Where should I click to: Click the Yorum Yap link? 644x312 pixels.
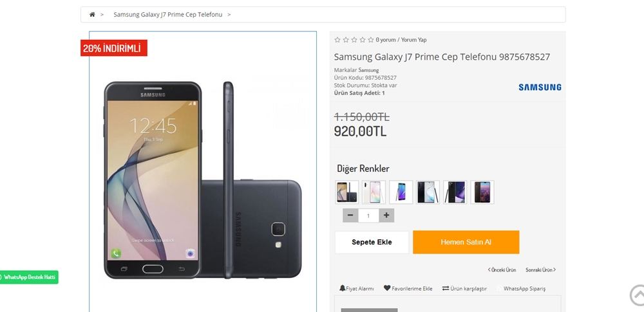tap(413, 40)
